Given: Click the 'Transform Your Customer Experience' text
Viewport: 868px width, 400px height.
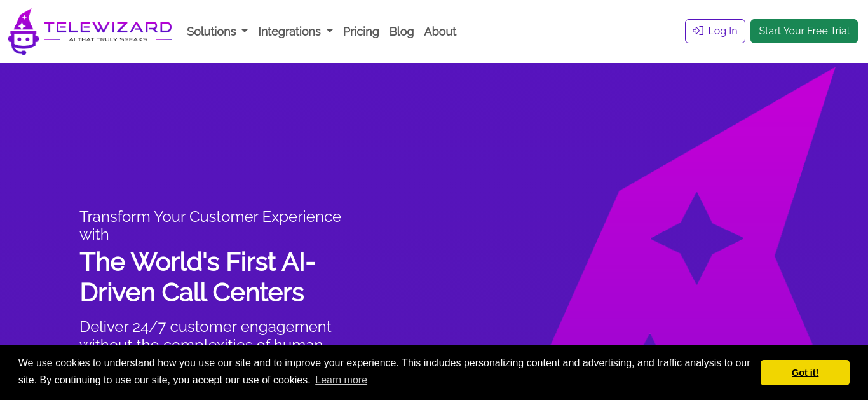Looking at the screenshot, I should (210, 217).
